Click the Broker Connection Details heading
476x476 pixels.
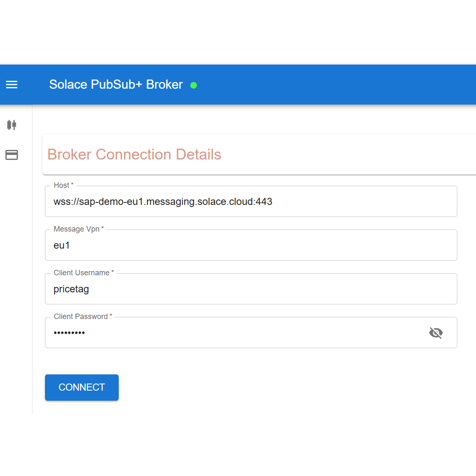134,154
